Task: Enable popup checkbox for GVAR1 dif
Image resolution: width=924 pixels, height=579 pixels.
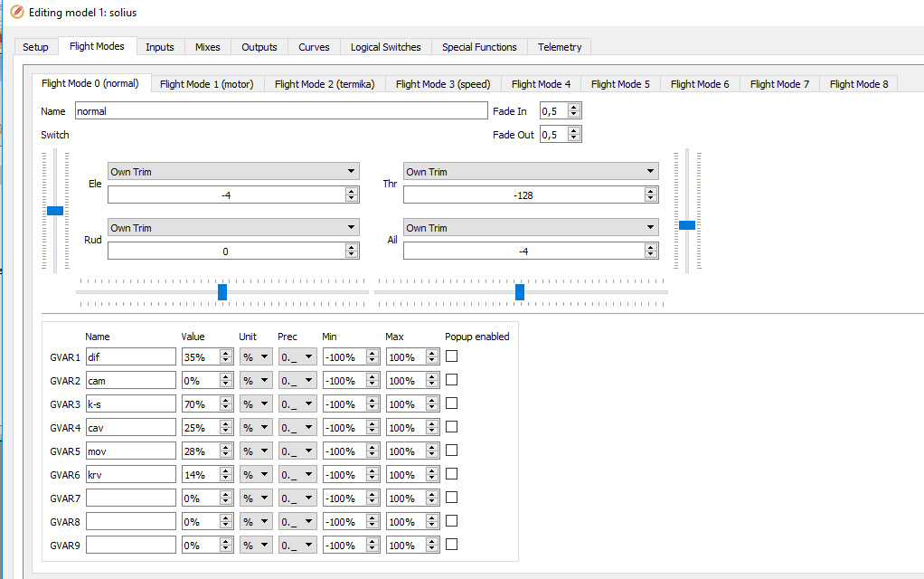Action: [452, 356]
